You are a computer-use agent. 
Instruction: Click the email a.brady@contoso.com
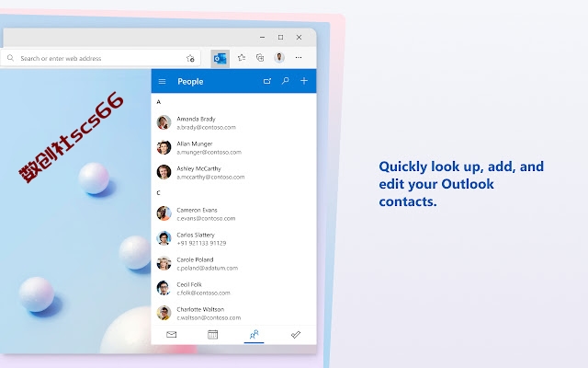[206, 127]
